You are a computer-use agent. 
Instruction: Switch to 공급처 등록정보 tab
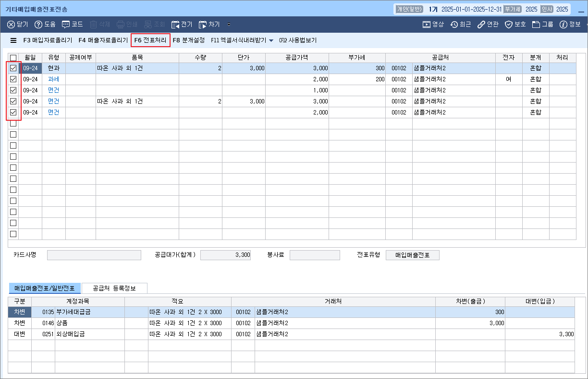point(114,288)
